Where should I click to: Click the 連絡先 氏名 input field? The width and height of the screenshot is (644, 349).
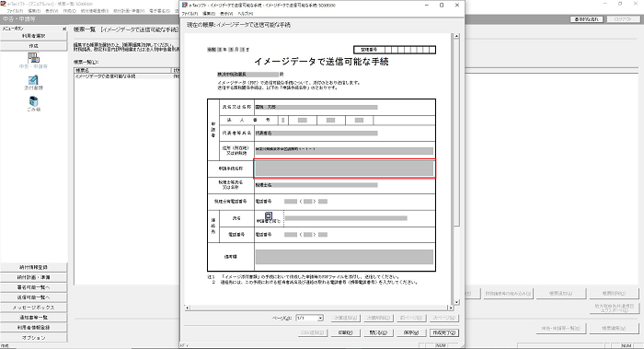(346, 218)
